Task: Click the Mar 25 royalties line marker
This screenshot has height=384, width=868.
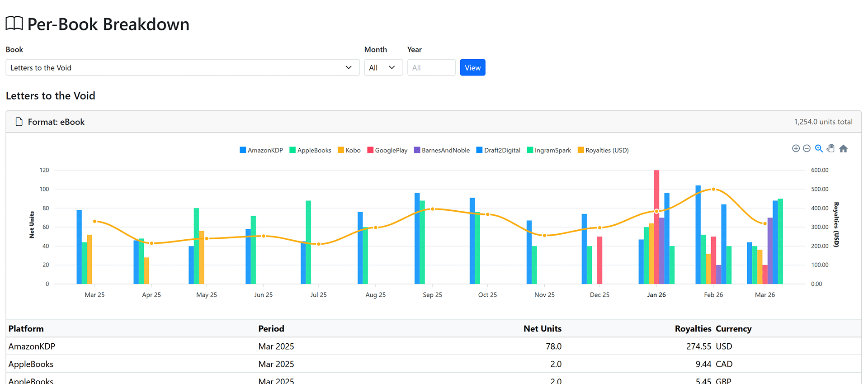Action: point(94,221)
